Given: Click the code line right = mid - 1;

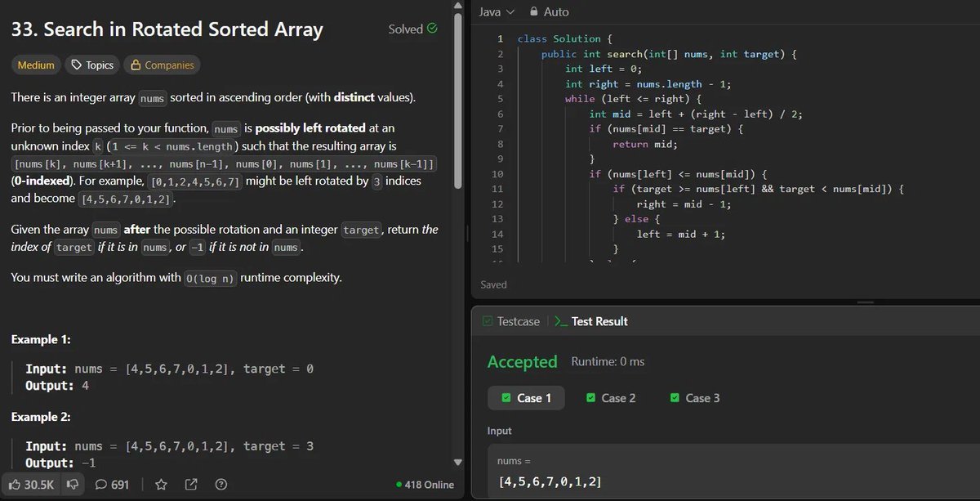Looking at the screenshot, I should (684, 204).
